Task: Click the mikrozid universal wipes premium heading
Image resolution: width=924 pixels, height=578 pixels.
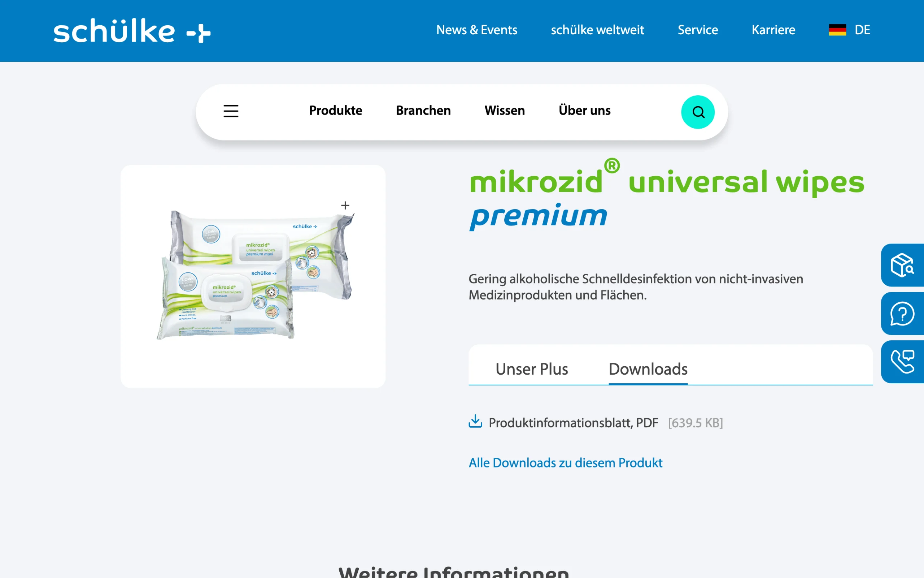Action: point(667,195)
